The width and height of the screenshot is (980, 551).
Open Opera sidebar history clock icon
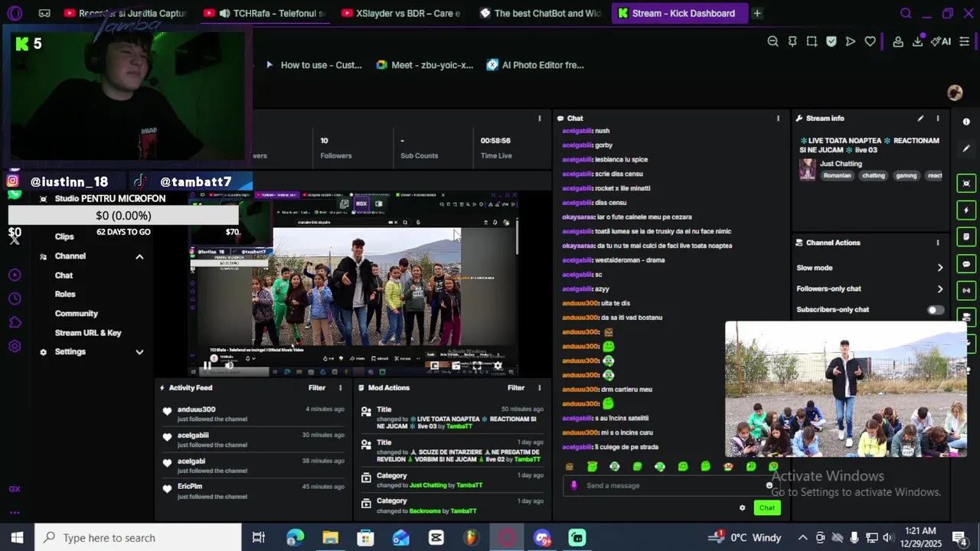[15, 298]
